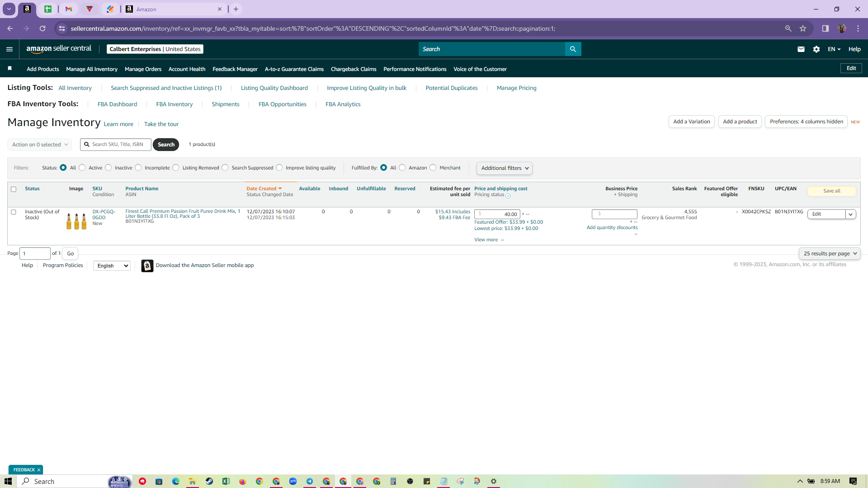Open notification center in system tray

(x=853, y=481)
